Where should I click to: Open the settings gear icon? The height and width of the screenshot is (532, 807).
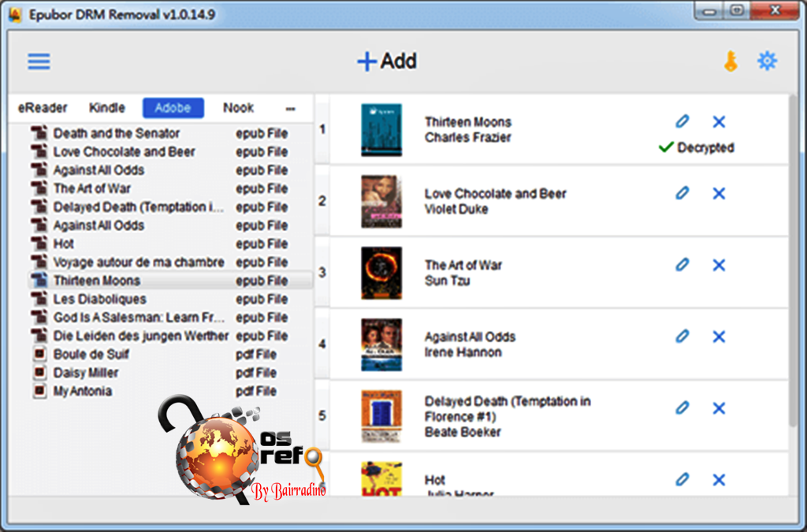(767, 61)
